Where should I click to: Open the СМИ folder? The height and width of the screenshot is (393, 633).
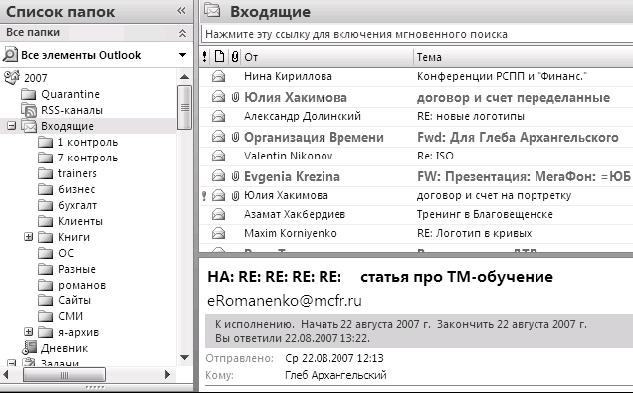(x=70, y=316)
